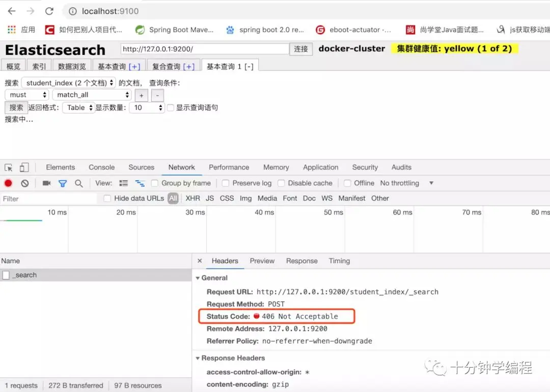
Task: Activate DevTools inspect element cursor icon
Action: click(9, 167)
